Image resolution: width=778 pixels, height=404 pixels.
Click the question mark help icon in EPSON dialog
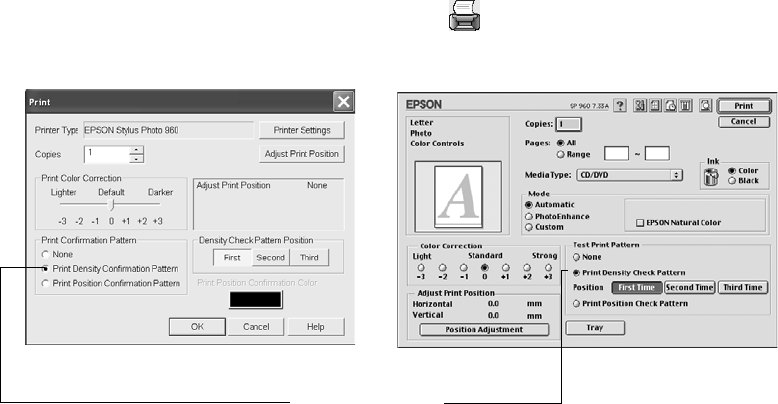620,105
